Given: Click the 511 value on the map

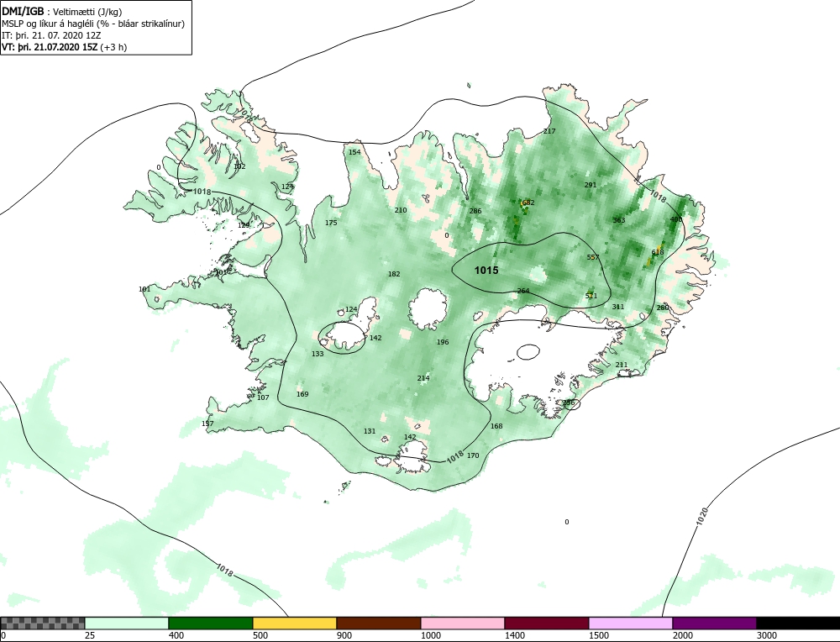Looking at the screenshot, I should pyautogui.click(x=591, y=296).
